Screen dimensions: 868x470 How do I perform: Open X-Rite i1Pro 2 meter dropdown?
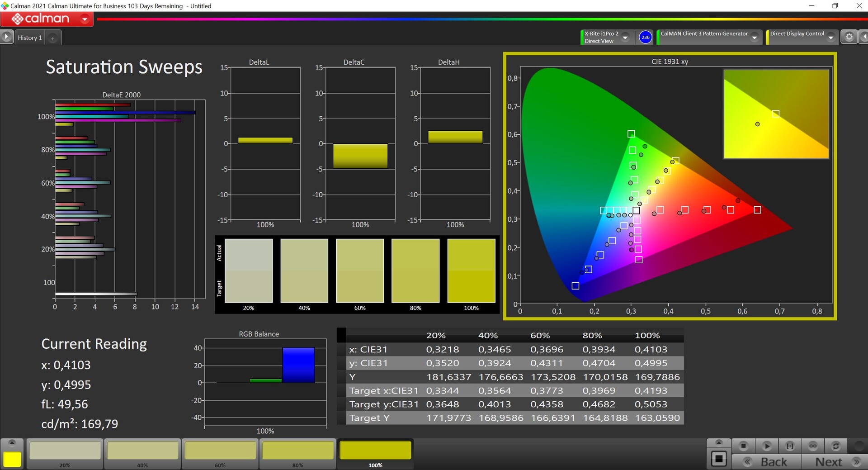(625, 38)
